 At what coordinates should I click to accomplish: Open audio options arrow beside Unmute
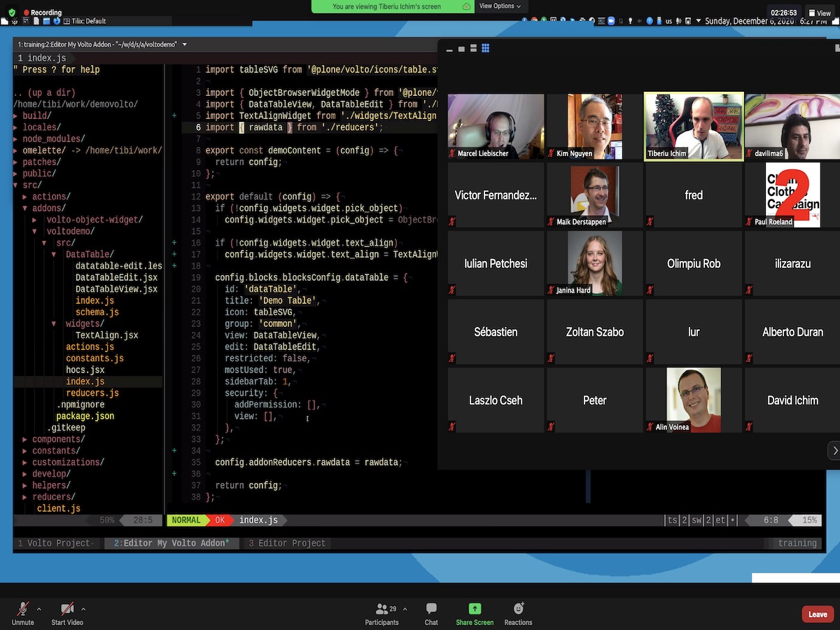38,609
